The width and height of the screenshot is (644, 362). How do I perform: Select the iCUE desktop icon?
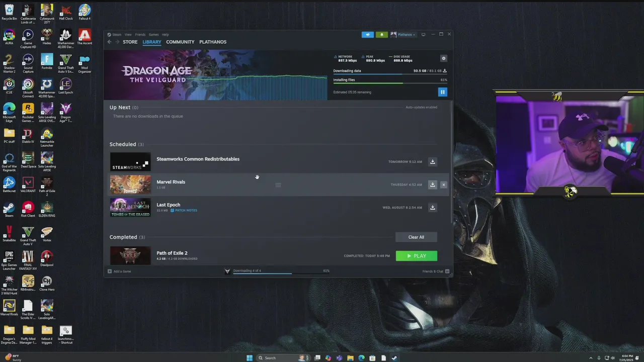click(x=9, y=86)
